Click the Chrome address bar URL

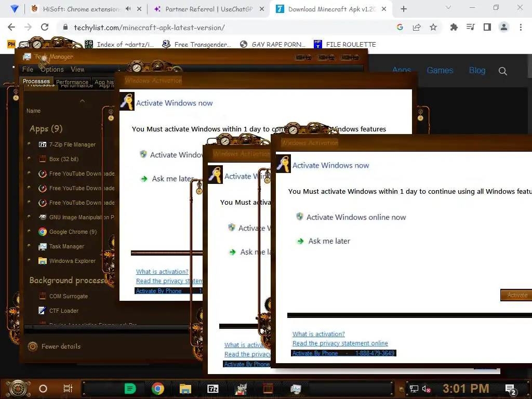[x=149, y=28]
